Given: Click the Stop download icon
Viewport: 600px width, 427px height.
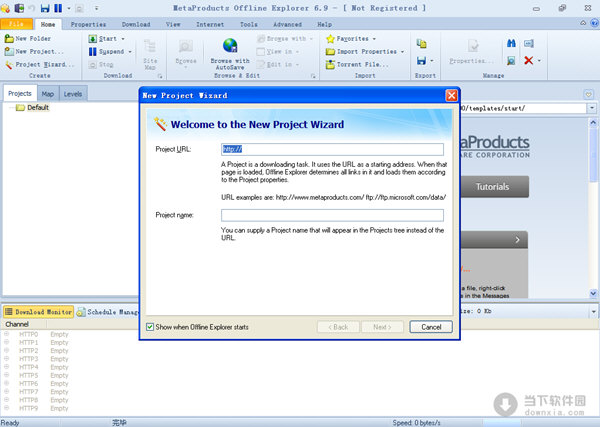Looking at the screenshot, I should 93,65.
